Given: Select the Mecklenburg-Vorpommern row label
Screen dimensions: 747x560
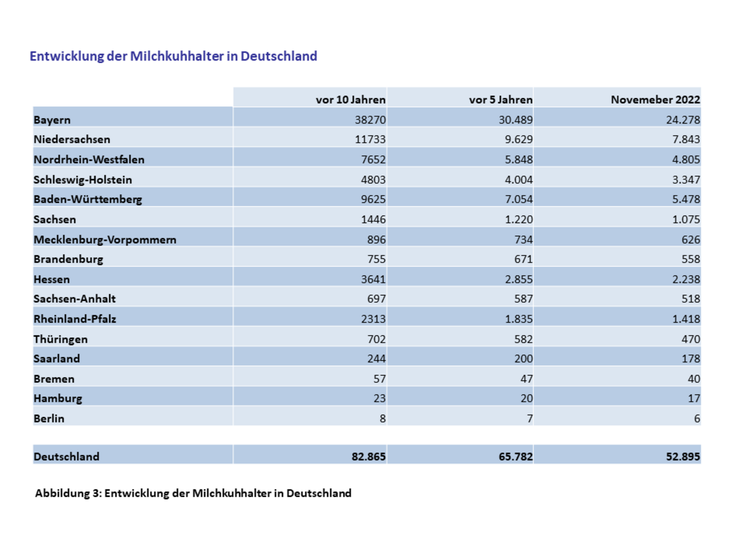Looking at the screenshot, I should pyautogui.click(x=105, y=239).
